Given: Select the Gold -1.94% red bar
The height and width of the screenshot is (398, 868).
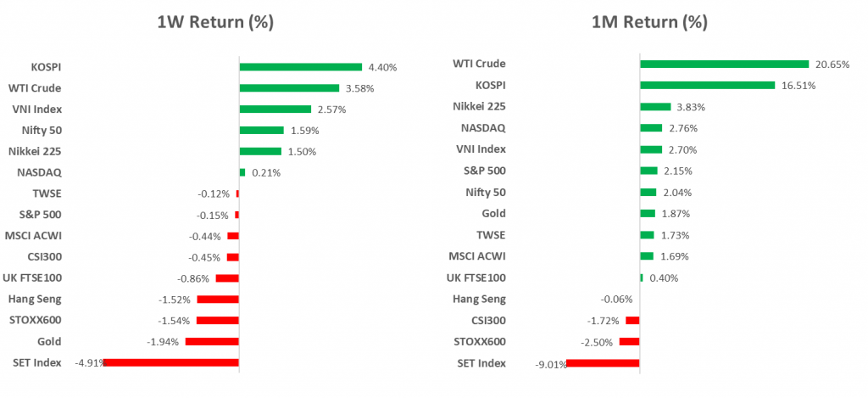Looking at the screenshot, I should point(212,341).
